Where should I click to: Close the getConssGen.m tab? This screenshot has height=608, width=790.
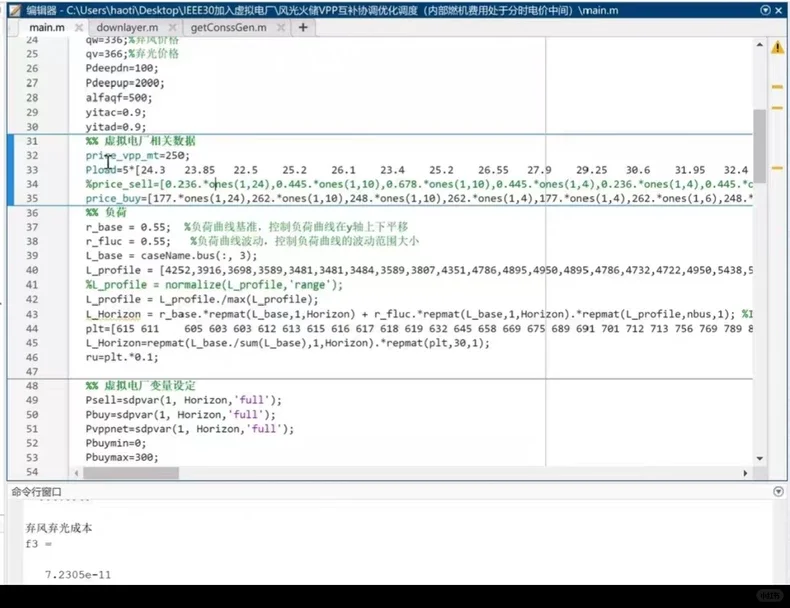pos(281,28)
